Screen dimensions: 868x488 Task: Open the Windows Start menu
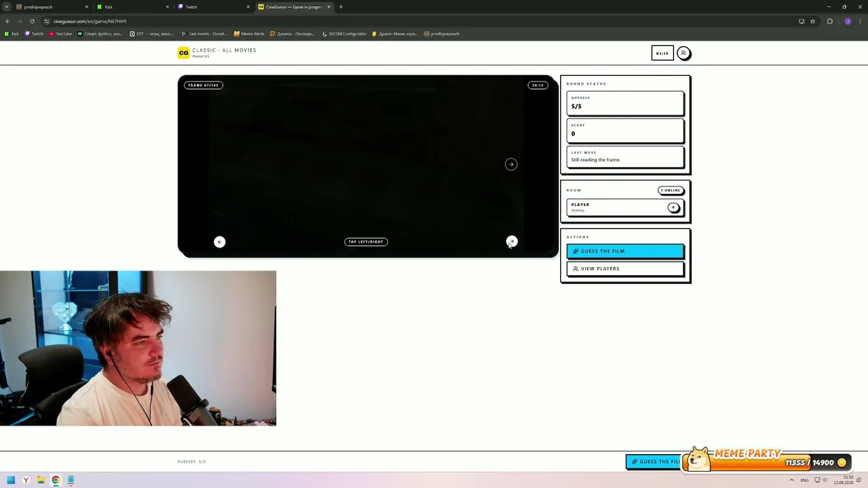click(x=11, y=481)
